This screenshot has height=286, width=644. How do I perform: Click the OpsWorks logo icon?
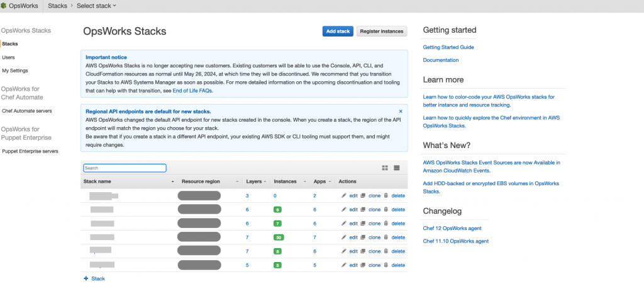3,6
